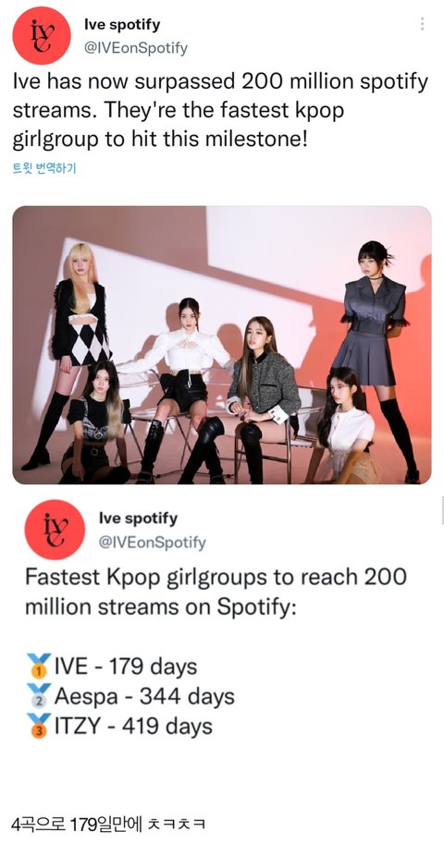
Task: Click the second Ive spotify profile avatar
Action: click(x=55, y=530)
